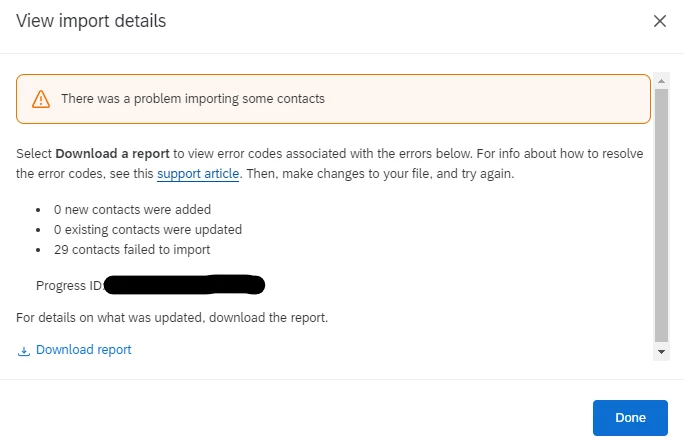
Task: Select the 0 existing contacts updated line
Action: 148,229
